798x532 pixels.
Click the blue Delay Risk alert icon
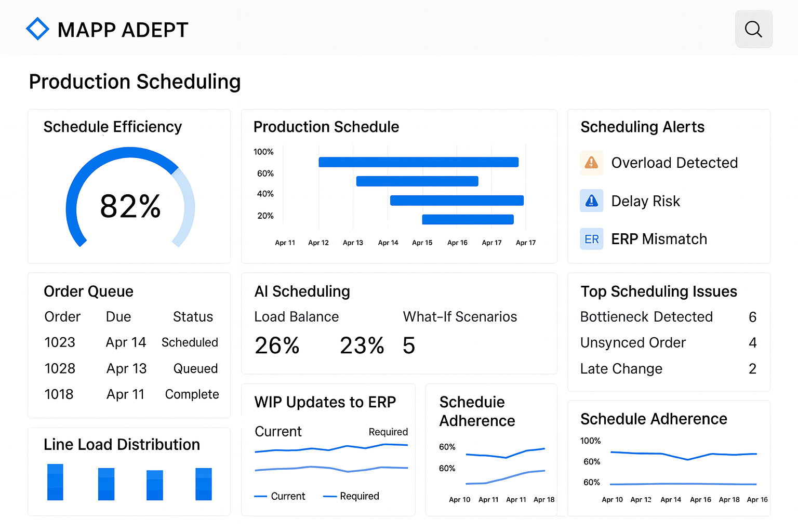(x=591, y=201)
